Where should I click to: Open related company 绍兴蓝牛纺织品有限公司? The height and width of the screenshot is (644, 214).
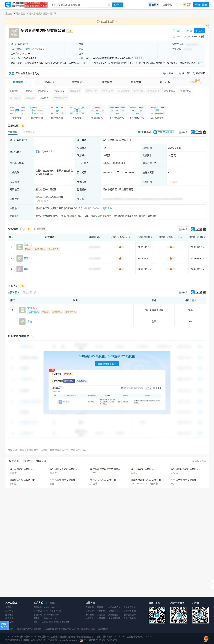click(x=143, y=469)
